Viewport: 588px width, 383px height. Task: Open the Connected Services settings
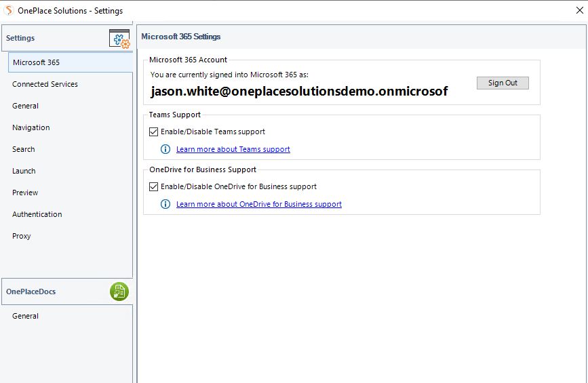click(45, 84)
